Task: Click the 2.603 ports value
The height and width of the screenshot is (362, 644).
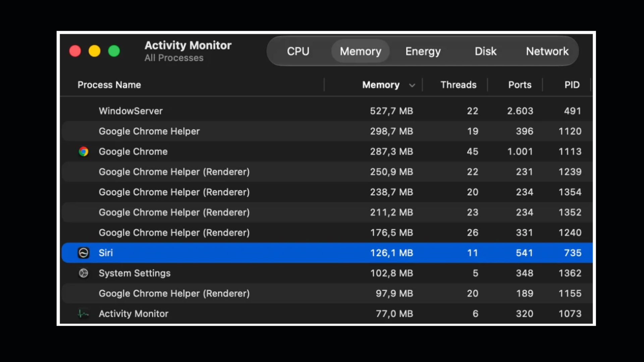Action: [x=520, y=111]
